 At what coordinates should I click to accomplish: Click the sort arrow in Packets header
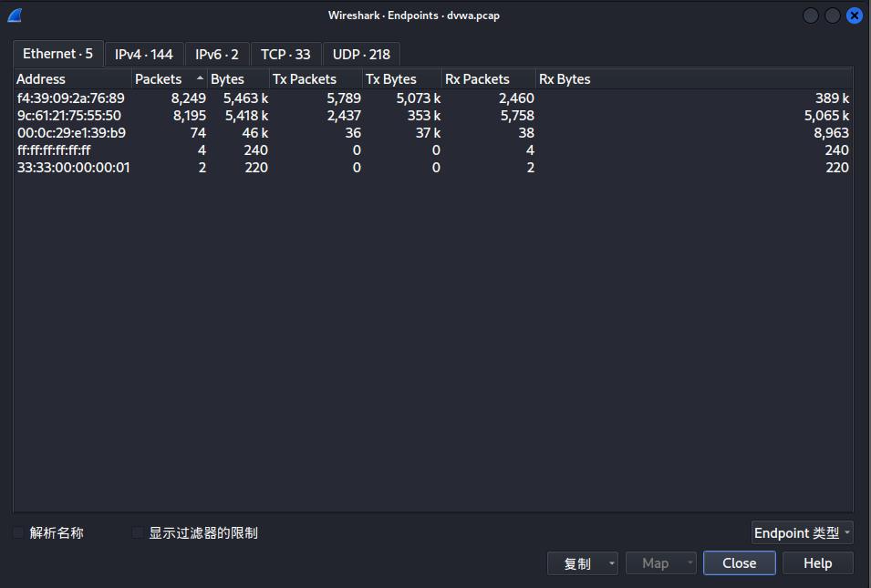coord(200,78)
